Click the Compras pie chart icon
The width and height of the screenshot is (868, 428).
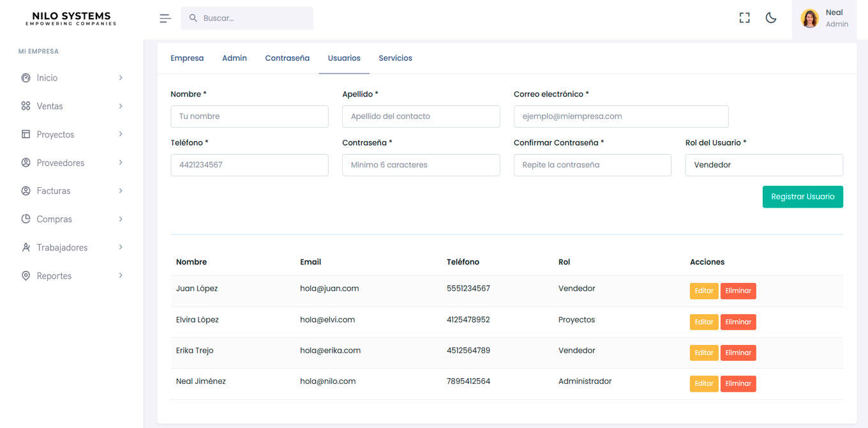(x=26, y=219)
